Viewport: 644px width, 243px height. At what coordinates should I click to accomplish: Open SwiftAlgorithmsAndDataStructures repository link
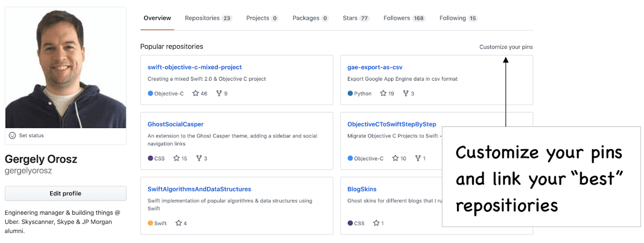[199, 189]
